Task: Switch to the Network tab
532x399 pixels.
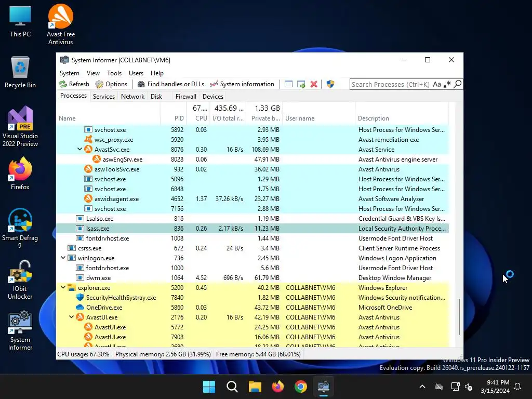Action: [x=132, y=96]
